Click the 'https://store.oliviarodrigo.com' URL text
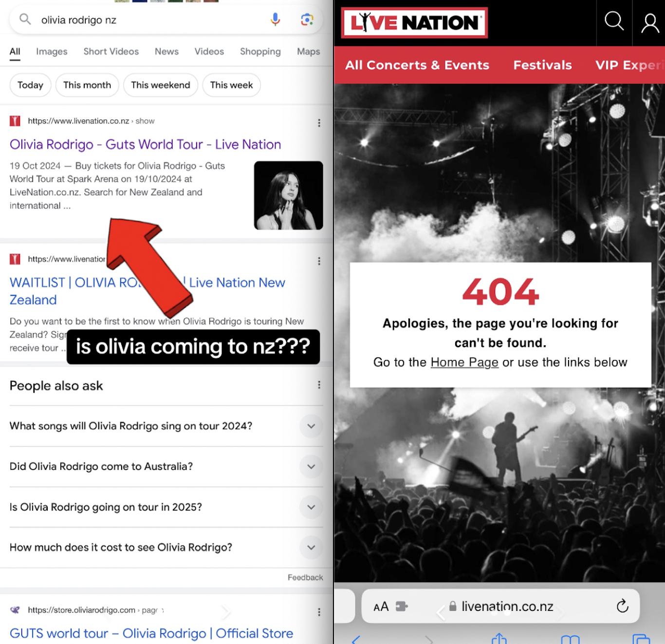This screenshot has width=665, height=644. tap(81, 610)
